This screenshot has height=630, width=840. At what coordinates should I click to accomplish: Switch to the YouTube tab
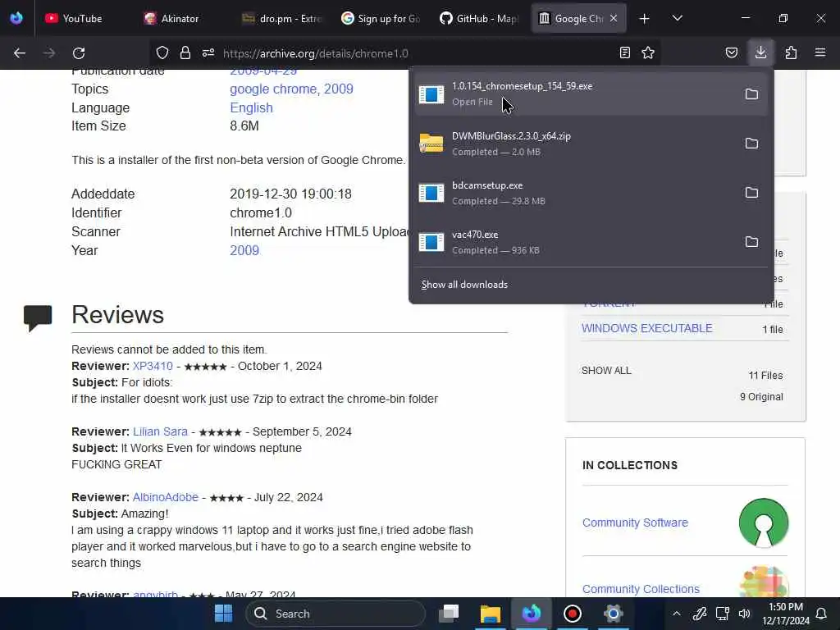84,19
